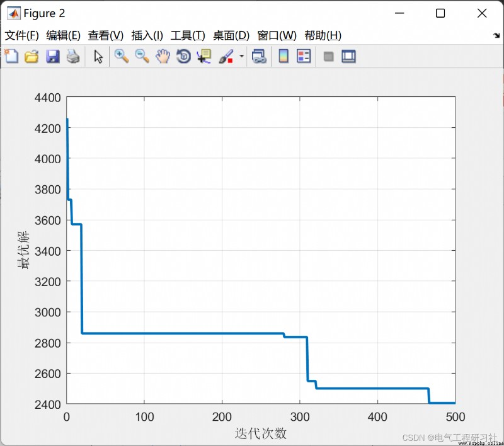Open the 文件(F) menu
This screenshot has width=504, height=446.
point(21,35)
